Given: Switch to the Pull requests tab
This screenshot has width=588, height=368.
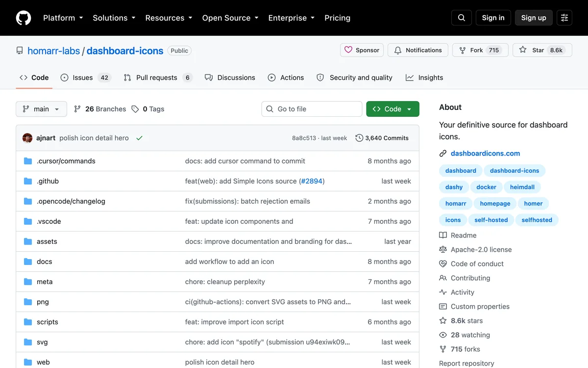Looking at the screenshot, I should [x=158, y=78].
